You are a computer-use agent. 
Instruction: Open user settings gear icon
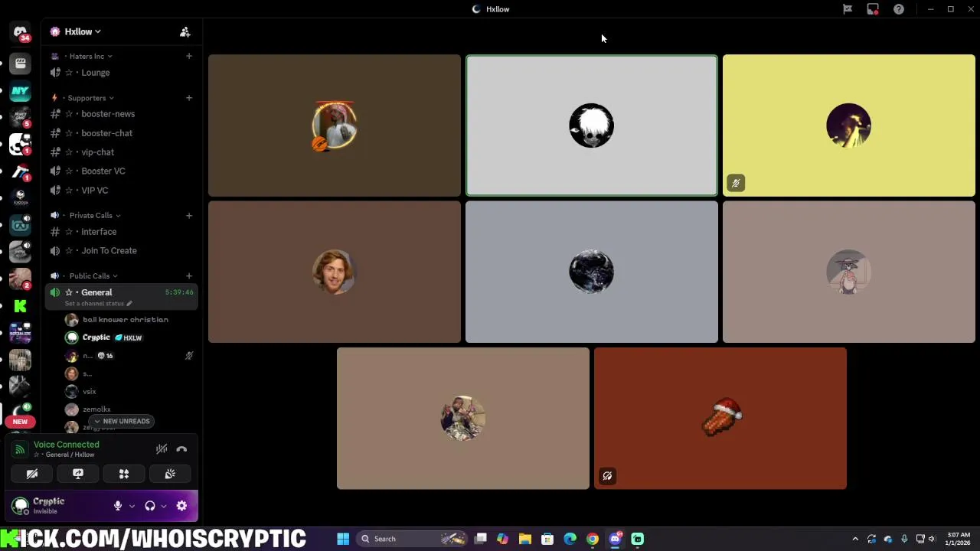(x=181, y=506)
